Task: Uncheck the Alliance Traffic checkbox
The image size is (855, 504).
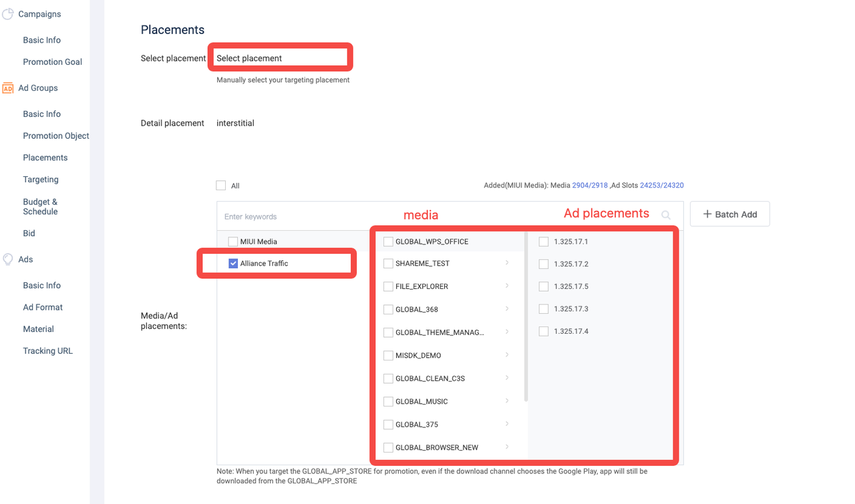Action: click(x=233, y=264)
